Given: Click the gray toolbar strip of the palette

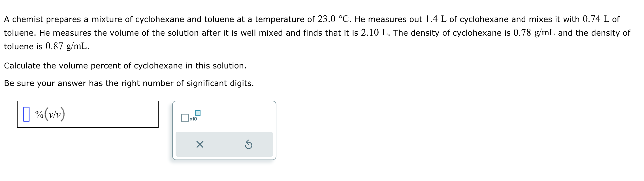Looking at the screenshot, I should pyautogui.click(x=224, y=145).
